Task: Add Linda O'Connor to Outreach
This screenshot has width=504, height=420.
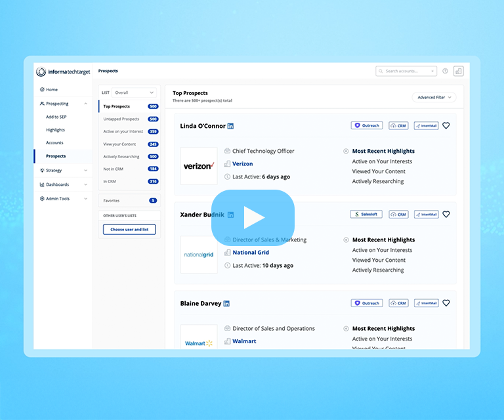Action: pyautogui.click(x=367, y=125)
